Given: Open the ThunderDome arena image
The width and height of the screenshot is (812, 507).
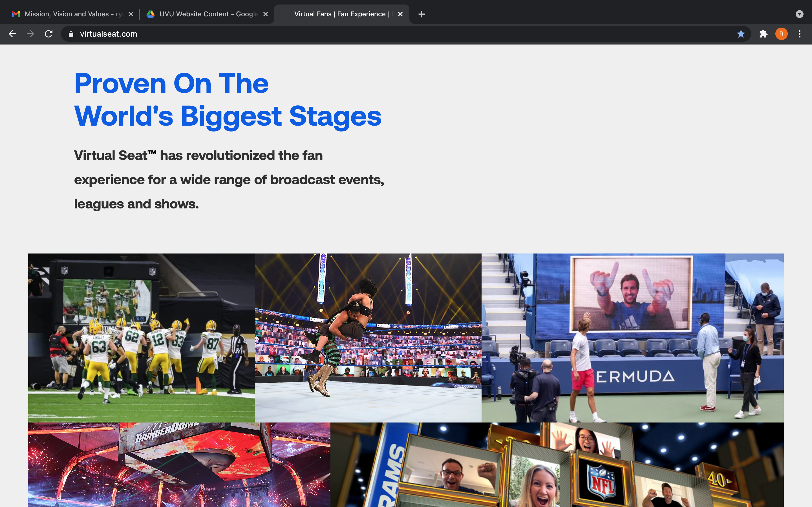Looking at the screenshot, I should (x=179, y=464).
